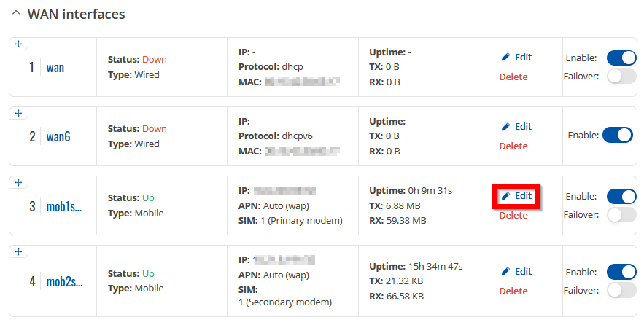Click the pencil Edit icon for mob2s
This screenshot has height=325, width=644.
(x=506, y=271)
